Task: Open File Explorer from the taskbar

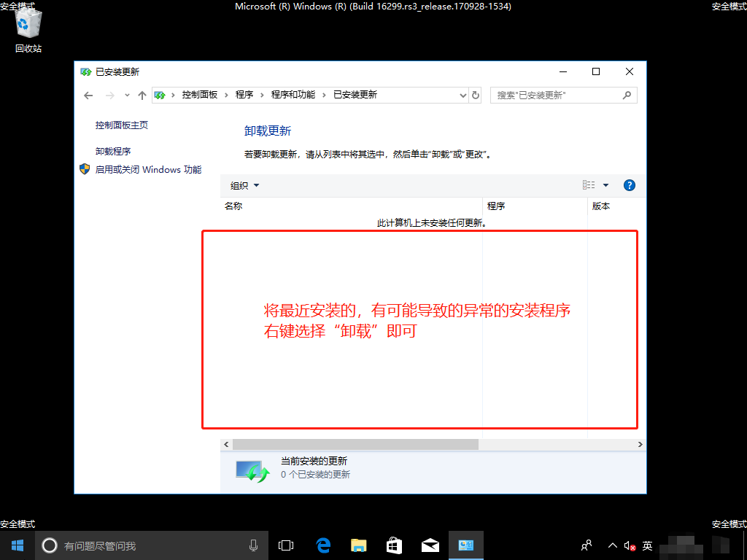Action: pyautogui.click(x=359, y=545)
